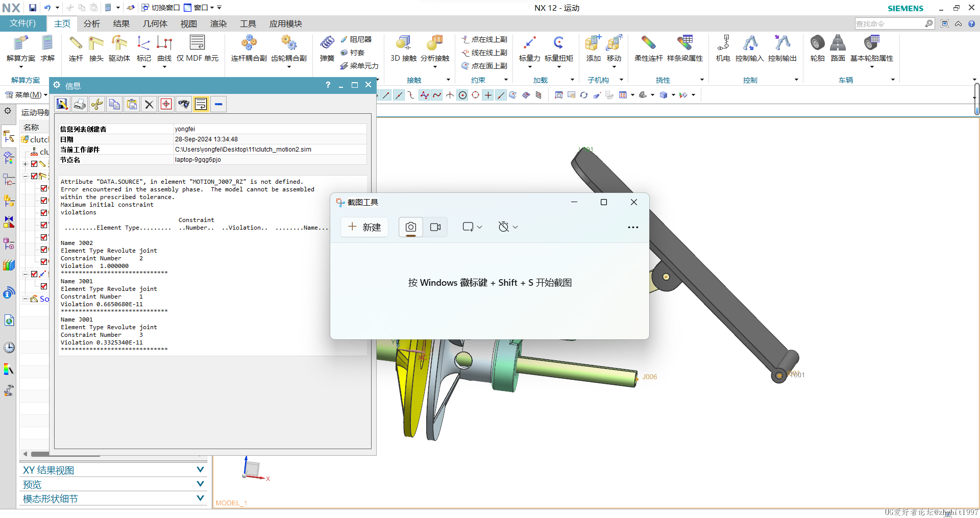Switch to the 分析 tab
Viewport: 980px width, 518px height.
coord(92,23)
